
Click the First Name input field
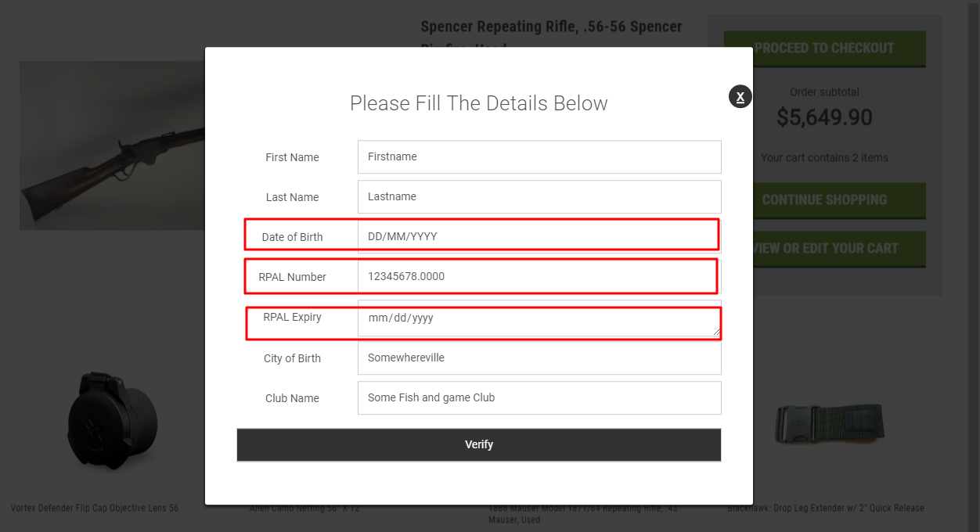(539, 157)
